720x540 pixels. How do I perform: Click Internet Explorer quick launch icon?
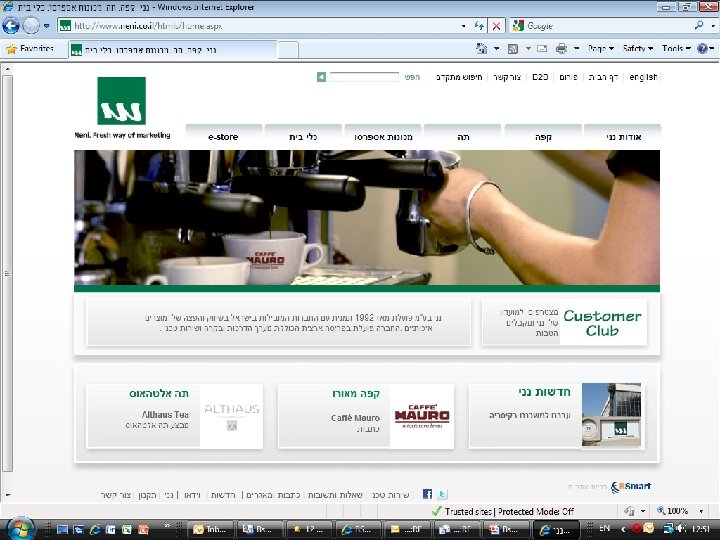click(x=95, y=529)
